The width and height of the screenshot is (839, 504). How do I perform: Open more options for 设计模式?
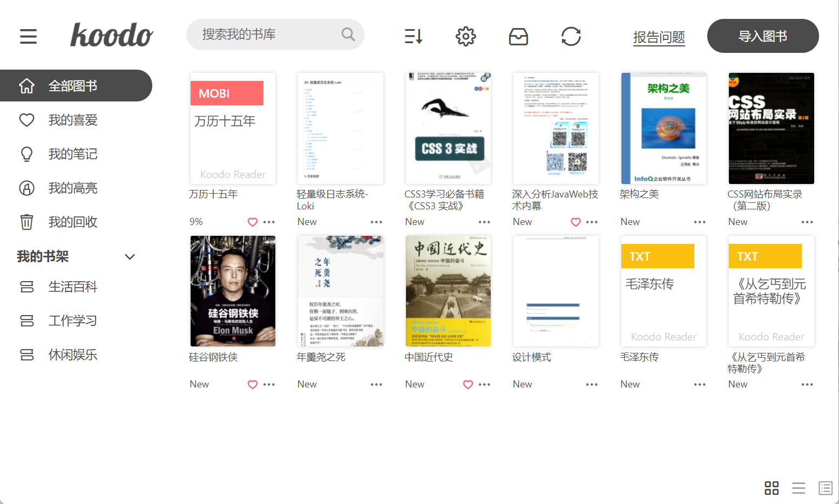(592, 384)
